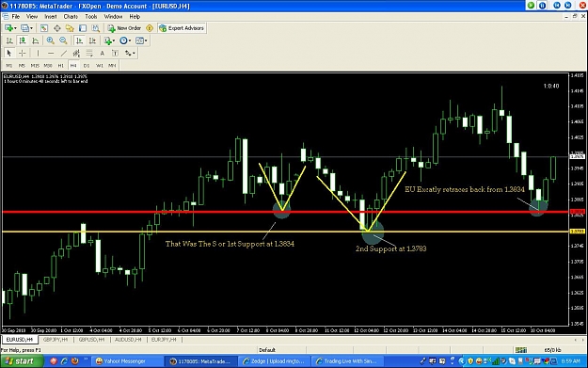Switch timeframe to MN
The height and width of the screenshot is (368, 588).
point(112,65)
